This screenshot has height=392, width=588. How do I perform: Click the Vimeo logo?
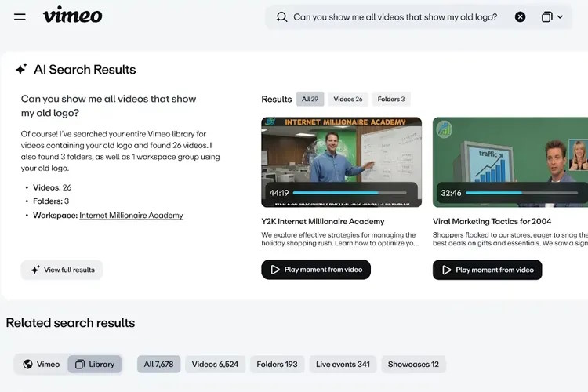pos(73,15)
